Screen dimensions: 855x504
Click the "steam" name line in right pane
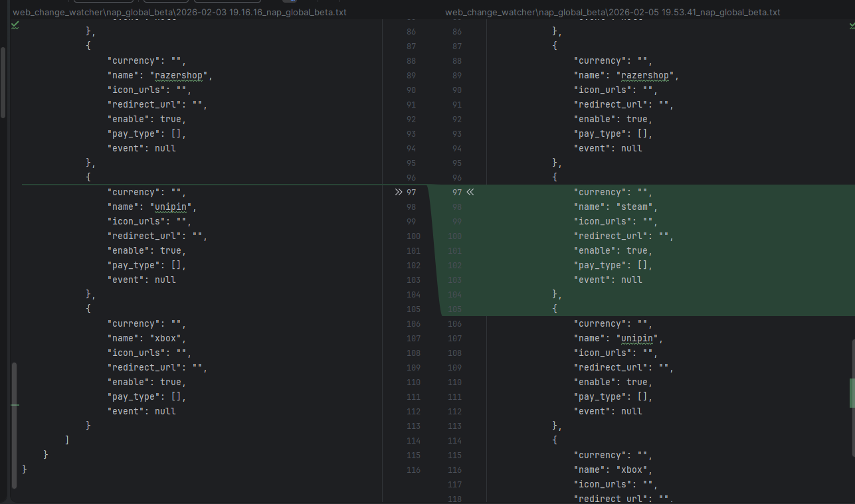point(616,207)
